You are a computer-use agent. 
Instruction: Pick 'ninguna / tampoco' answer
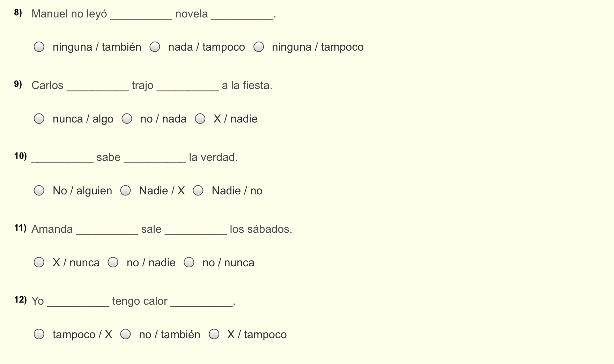tap(259, 47)
